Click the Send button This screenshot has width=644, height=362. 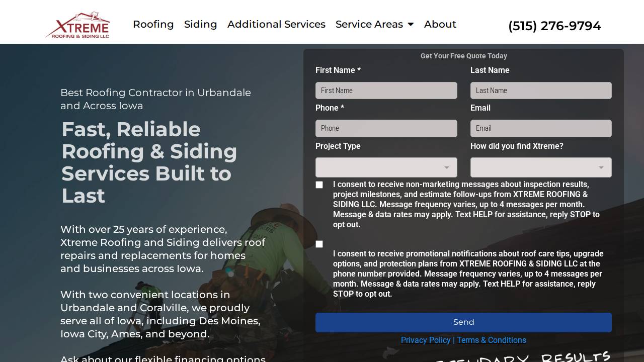coord(463,322)
